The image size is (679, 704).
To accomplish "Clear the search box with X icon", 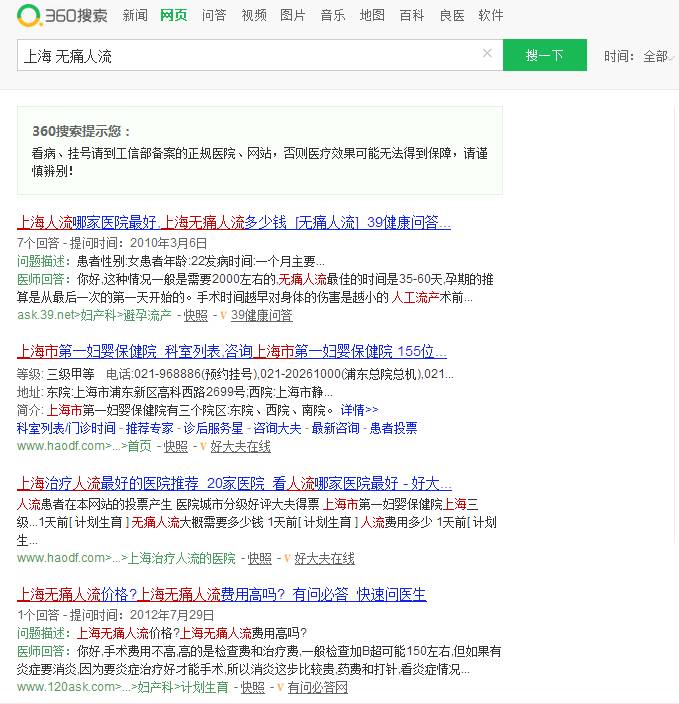I will 487,53.
